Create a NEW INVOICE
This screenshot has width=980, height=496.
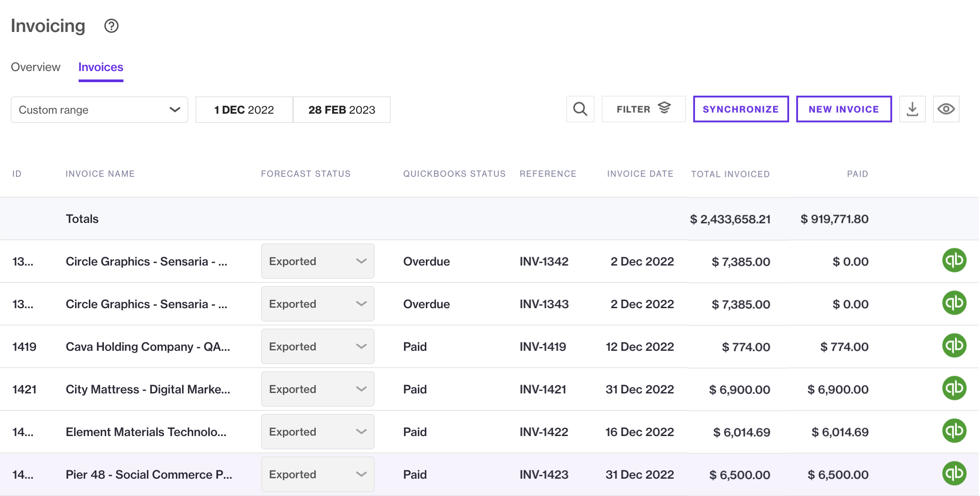tap(843, 109)
